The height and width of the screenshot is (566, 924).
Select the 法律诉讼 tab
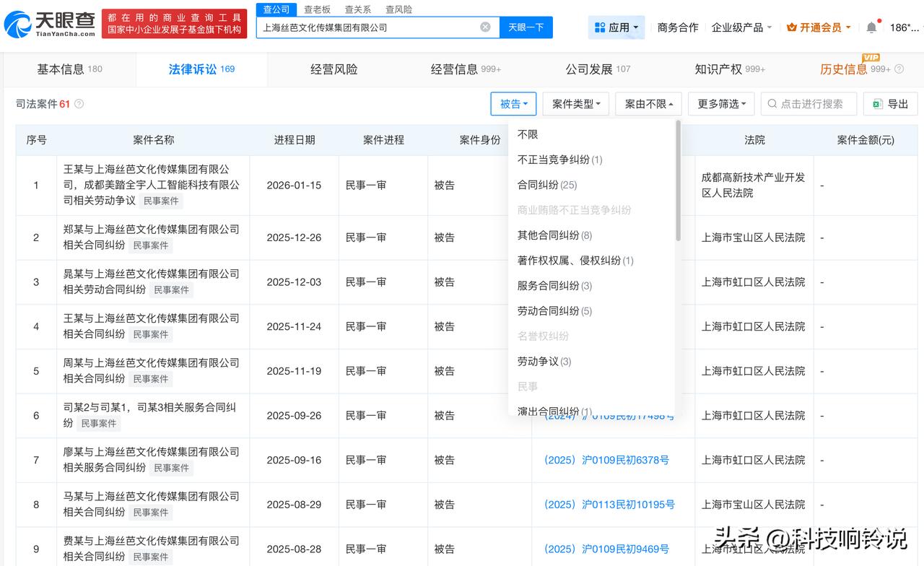pyautogui.click(x=201, y=69)
